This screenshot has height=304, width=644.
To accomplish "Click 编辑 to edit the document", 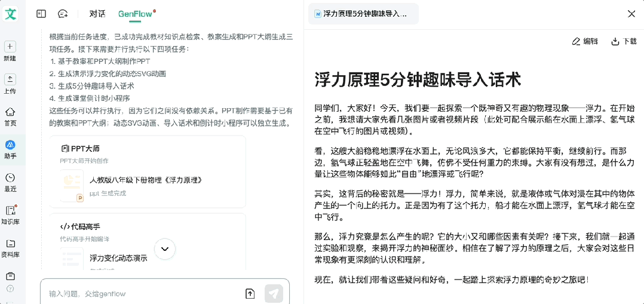I will 585,41.
